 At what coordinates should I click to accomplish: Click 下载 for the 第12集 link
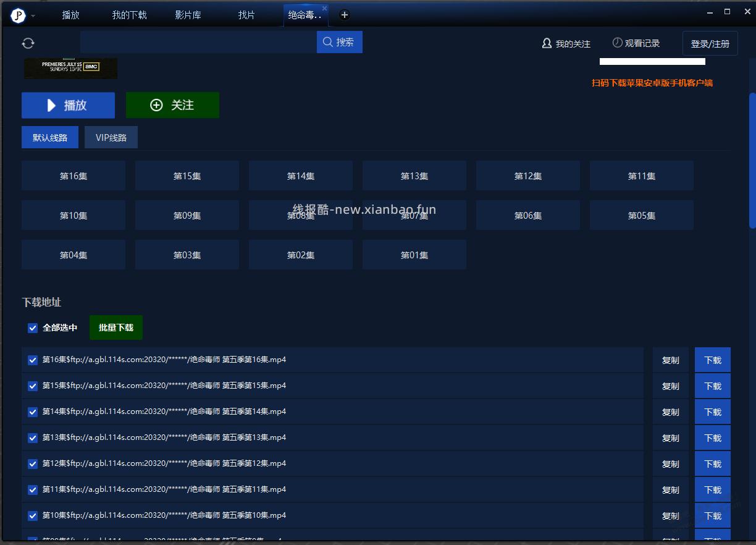click(713, 464)
